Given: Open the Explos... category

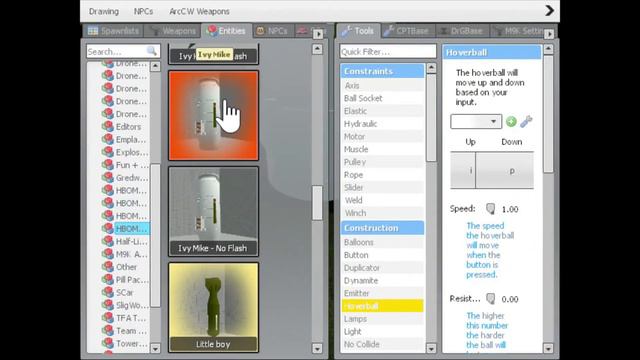Looking at the screenshot, I should pyautogui.click(x=131, y=152).
